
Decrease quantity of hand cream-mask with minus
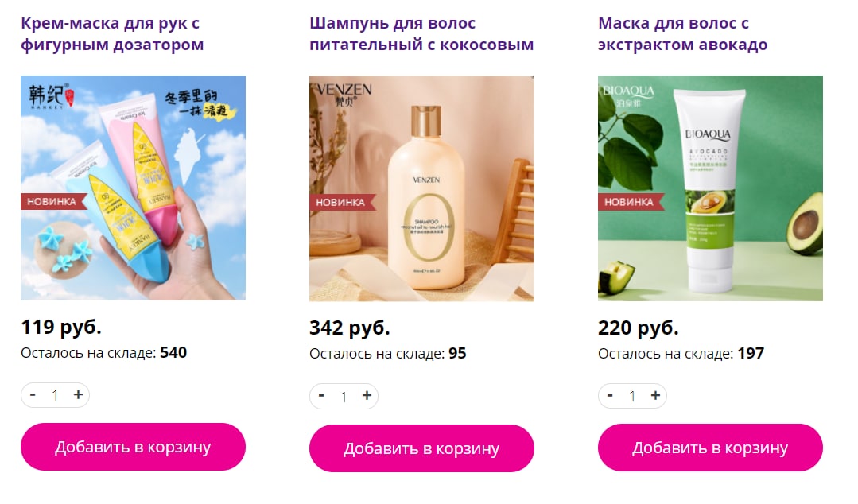(33, 395)
